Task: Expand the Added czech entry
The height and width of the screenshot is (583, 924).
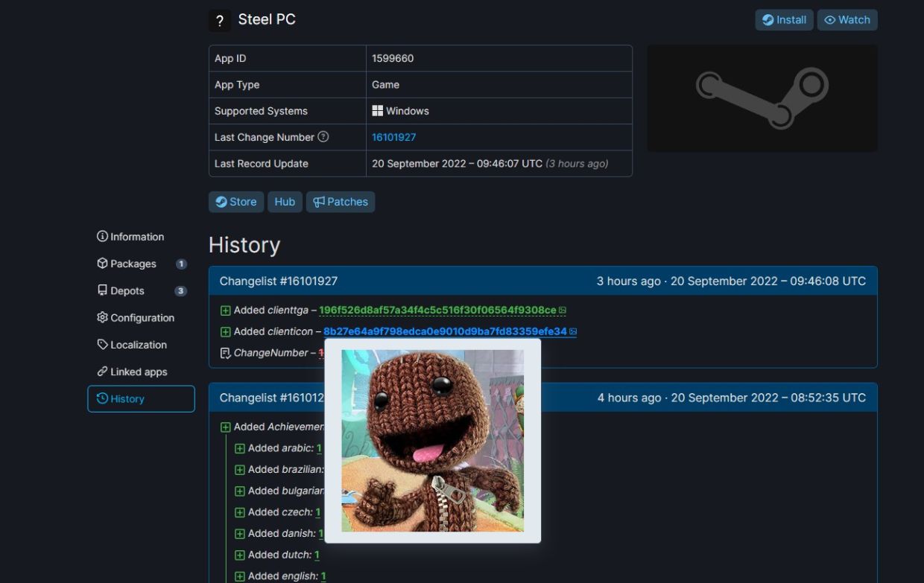Action: [240, 512]
